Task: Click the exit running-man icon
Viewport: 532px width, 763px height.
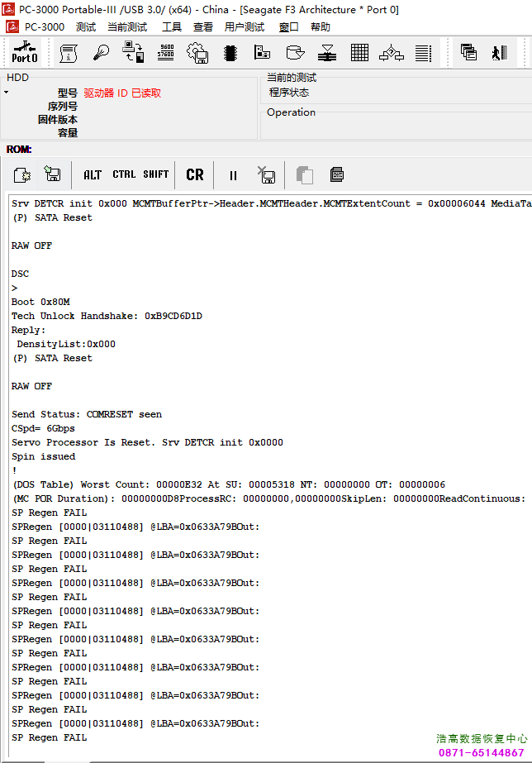Action: point(498,53)
